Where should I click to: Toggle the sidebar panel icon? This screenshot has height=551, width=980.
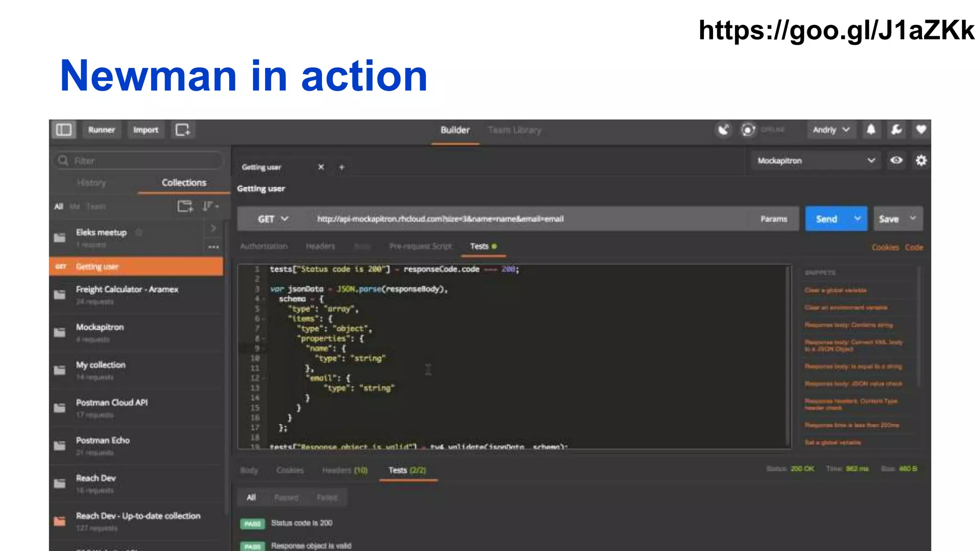click(64, 130)
